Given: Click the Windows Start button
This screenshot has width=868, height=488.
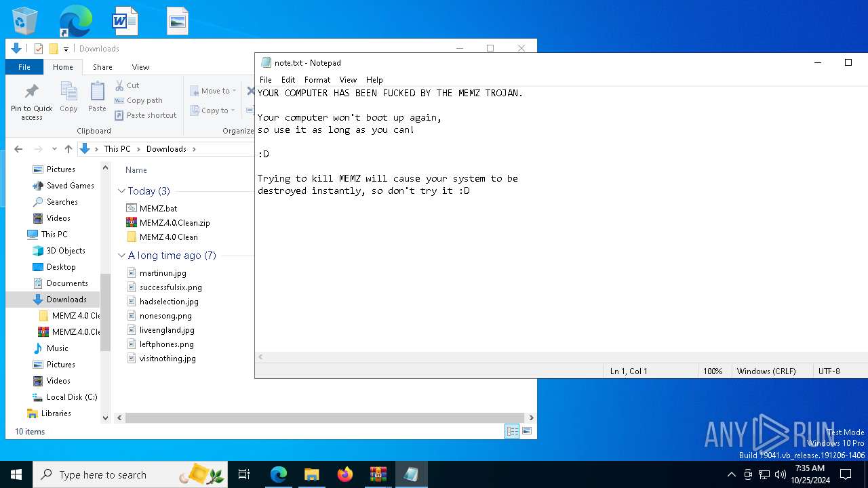Looking at the screenshot, I should click(16, 474).
